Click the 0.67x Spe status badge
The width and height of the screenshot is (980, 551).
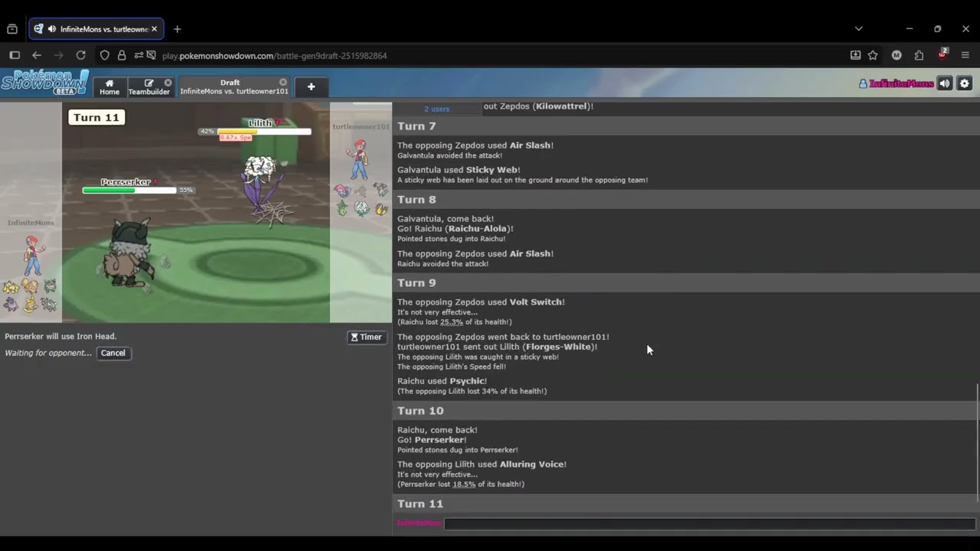[x=235, y=138]
